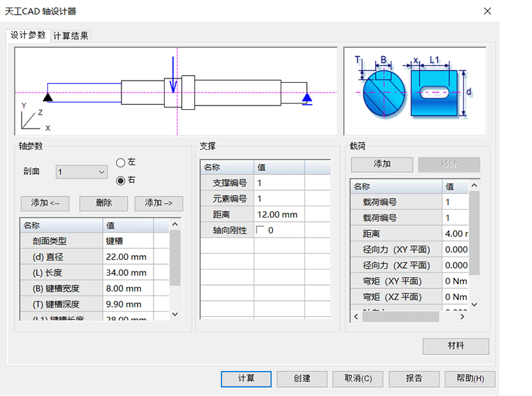Viewport: 532px width, 396px height.
Task: Click the 添加 button in 载荷 panel
Action: 382,164
